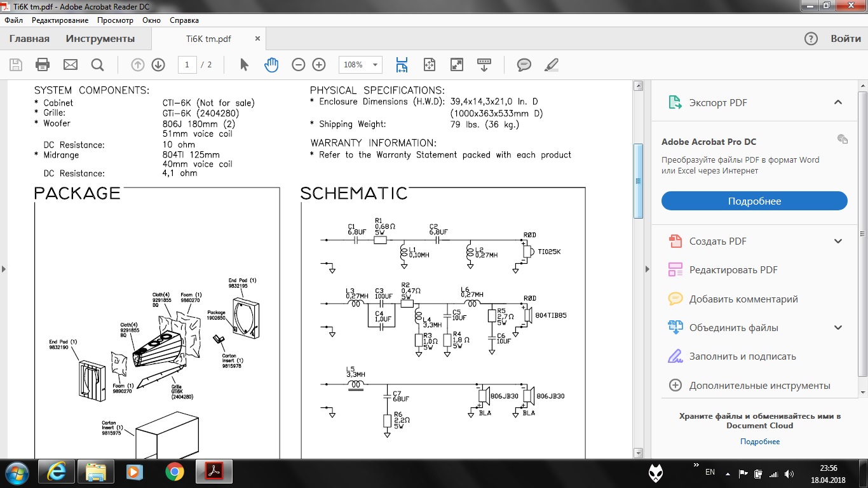Image resolution: width=868 pixels, height=488 pixels.
Task: Click the document scroll down arrow
Action: (x=638, y=453)
